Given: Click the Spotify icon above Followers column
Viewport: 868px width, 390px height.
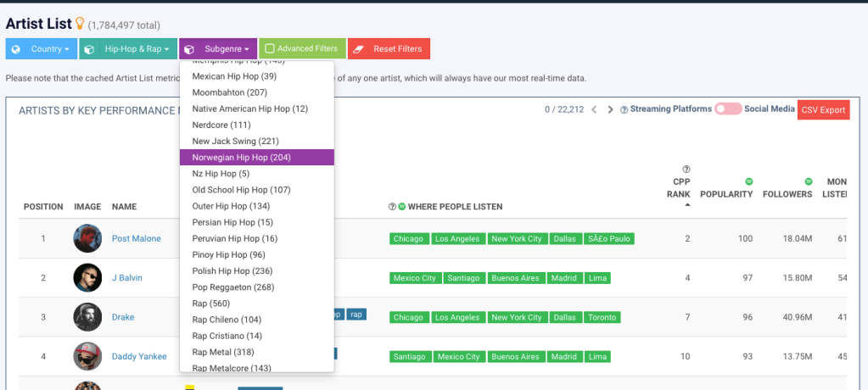Looking at the screenshot, I should 808,181.
